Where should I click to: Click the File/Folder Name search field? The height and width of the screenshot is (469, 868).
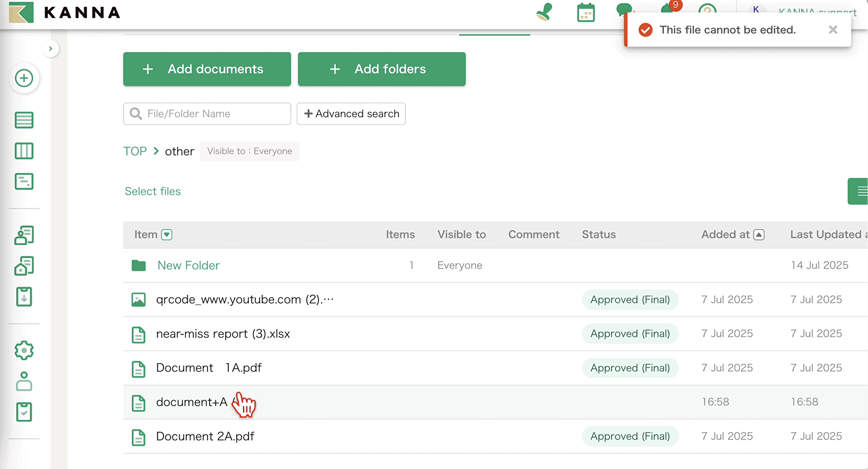(x=213, y=114)
